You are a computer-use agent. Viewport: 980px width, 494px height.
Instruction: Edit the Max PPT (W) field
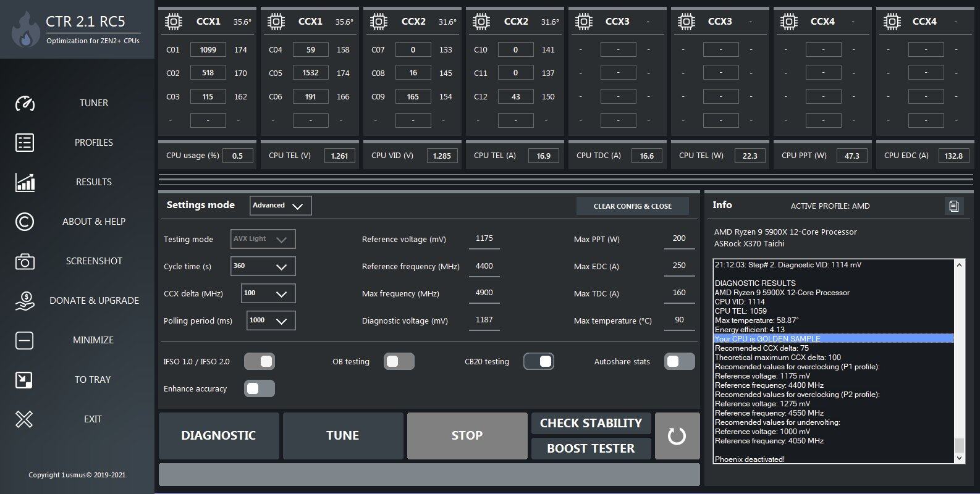tap(679, 239)
